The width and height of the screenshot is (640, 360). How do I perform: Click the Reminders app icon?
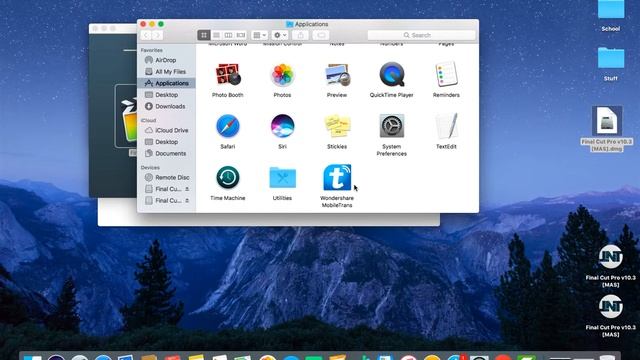pos(446,75)
